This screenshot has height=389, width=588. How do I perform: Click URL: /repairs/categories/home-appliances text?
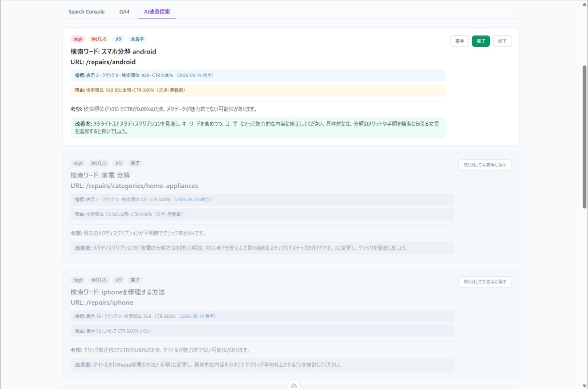[x=134, y=186]
